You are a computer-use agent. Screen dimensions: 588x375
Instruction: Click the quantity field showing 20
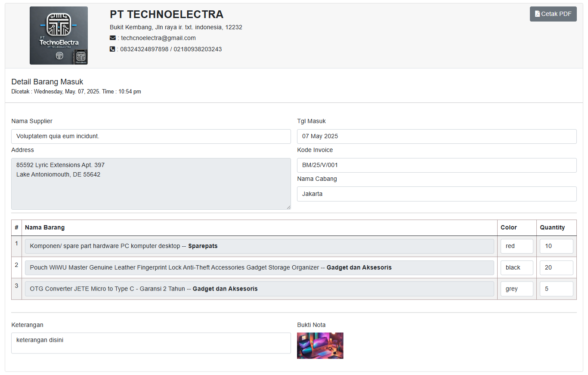(556, 268)
